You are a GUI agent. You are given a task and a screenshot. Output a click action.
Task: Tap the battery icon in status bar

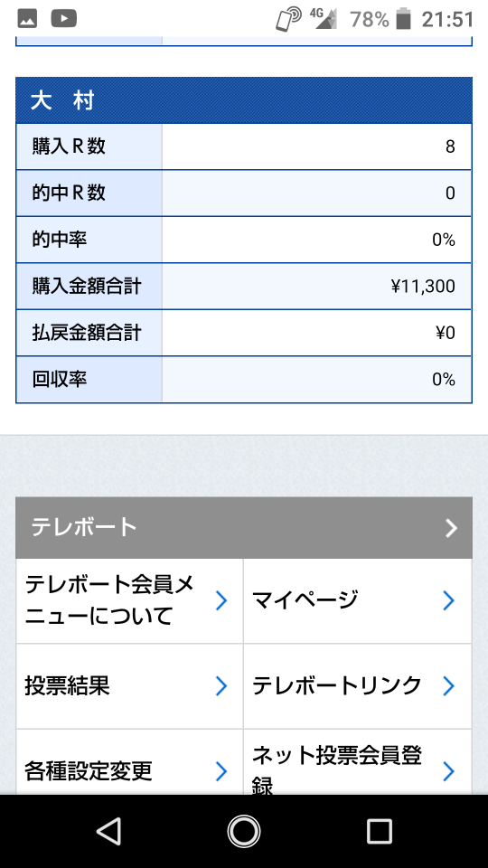click(x=404, y=19)
